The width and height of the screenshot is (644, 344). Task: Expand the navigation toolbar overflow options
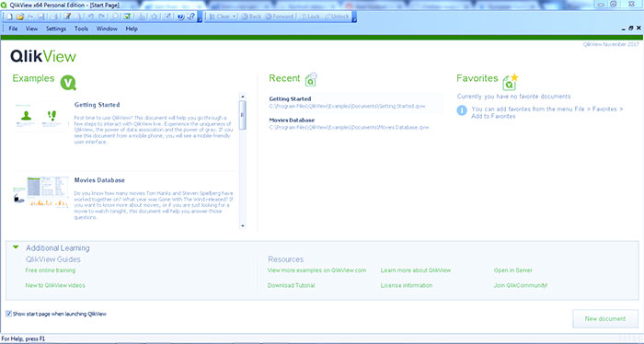point(354,17)
